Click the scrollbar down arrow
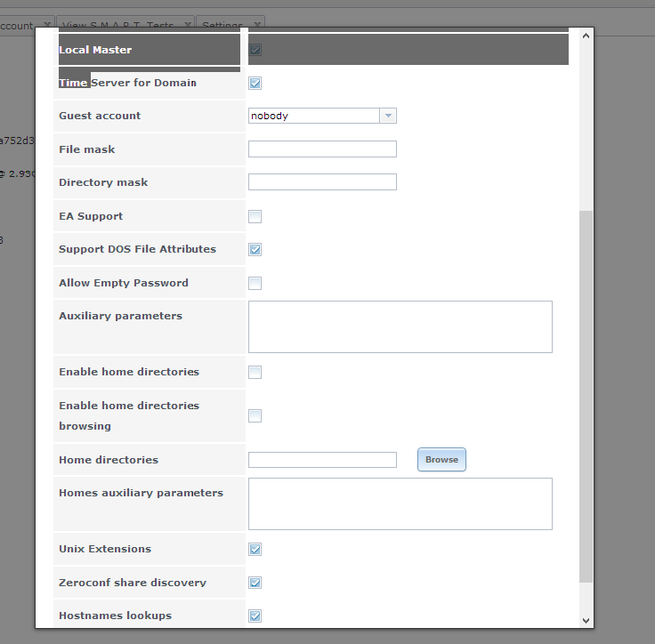655x644 pixels. [x=586, y=621]
